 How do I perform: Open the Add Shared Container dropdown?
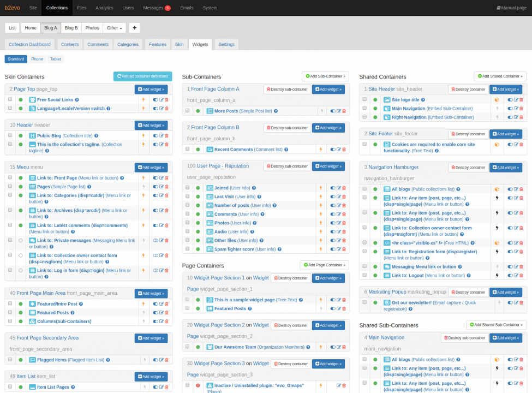[x=500, y=76]
